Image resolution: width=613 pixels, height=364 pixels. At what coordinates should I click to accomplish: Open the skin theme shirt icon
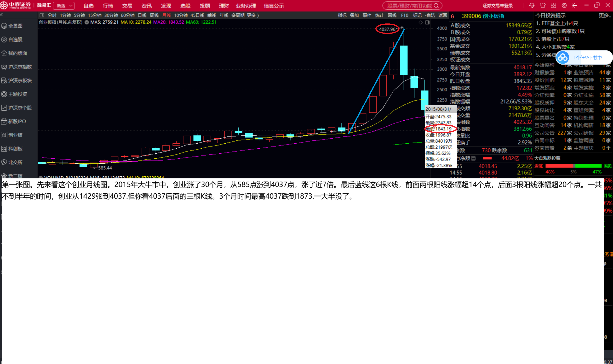click(543, 6)
